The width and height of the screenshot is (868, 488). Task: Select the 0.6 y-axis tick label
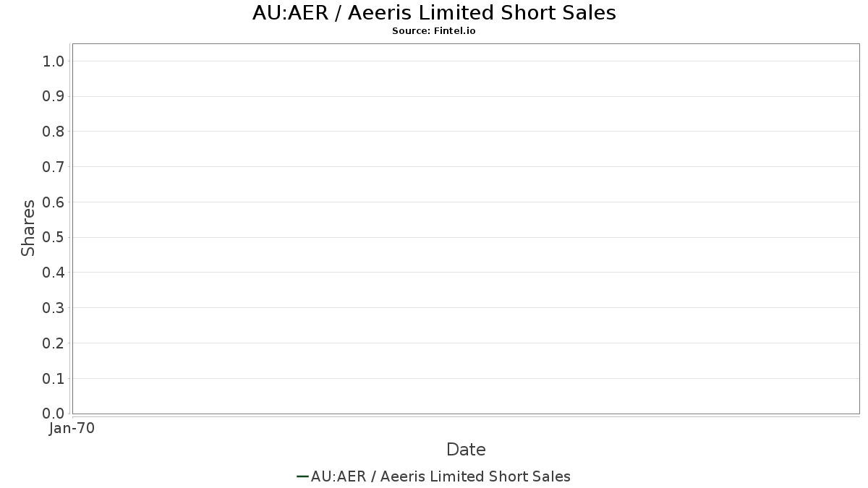pos(54,202)
